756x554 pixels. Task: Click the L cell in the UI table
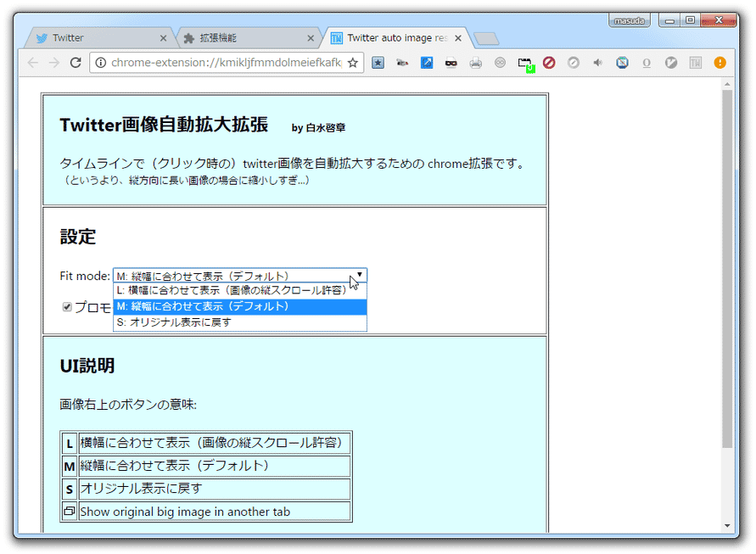tap(70, 443)
